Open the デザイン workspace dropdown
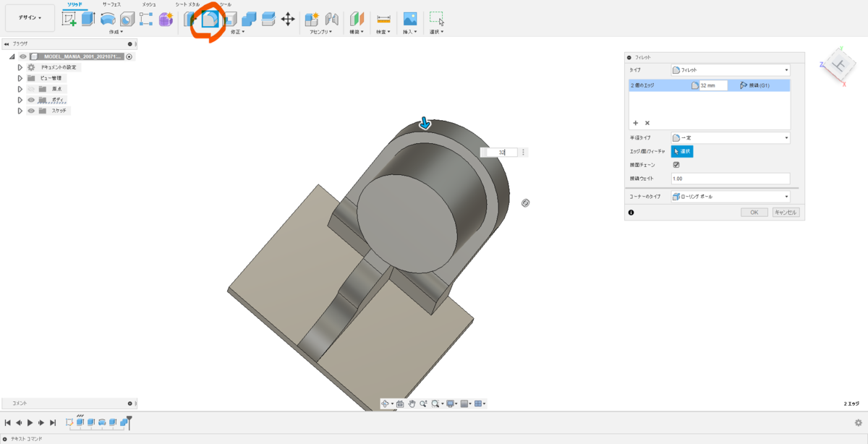This screenshot has height=444, width=868. pyautogui.click(x=30, y=17)
